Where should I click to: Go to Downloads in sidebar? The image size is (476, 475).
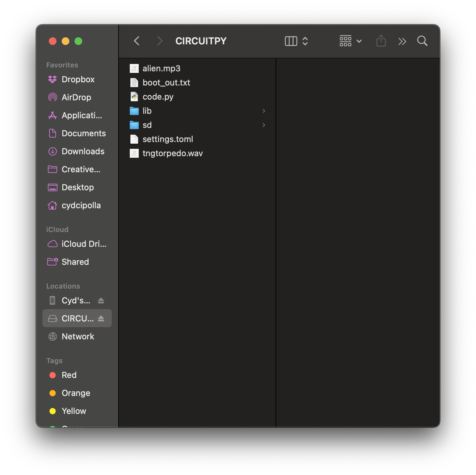click(x=83, y=151)
